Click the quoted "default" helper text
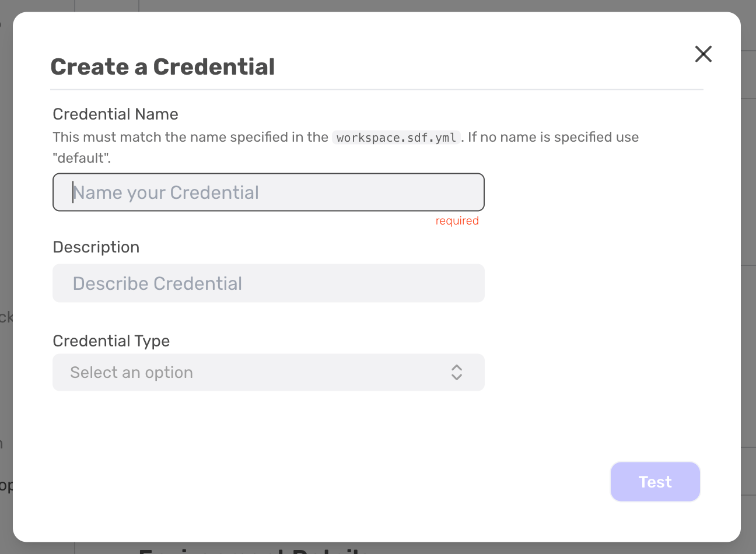Viewport: 756px width, 554px height. [x=81, y=158]
